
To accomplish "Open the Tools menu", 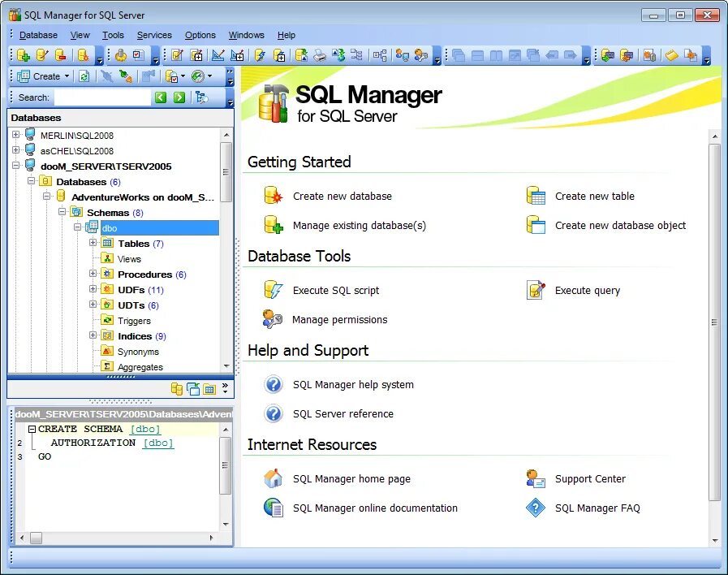I will coord(113,35).
